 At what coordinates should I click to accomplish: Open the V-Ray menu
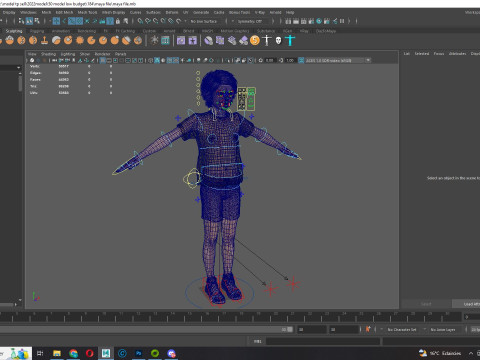pos(260,12)
